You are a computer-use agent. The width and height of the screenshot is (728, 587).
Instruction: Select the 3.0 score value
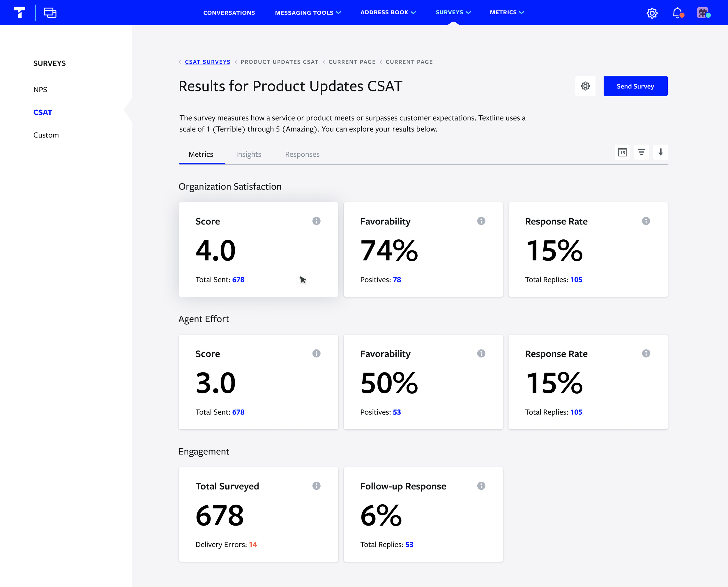215,383
